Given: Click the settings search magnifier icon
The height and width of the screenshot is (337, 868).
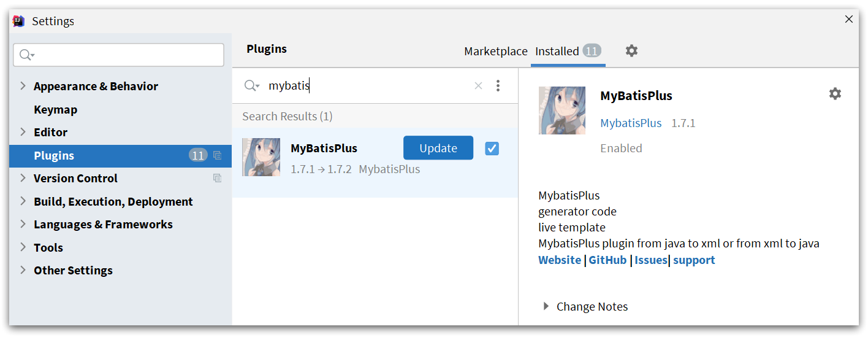Looking at the screenshot, I should [26, 55].
